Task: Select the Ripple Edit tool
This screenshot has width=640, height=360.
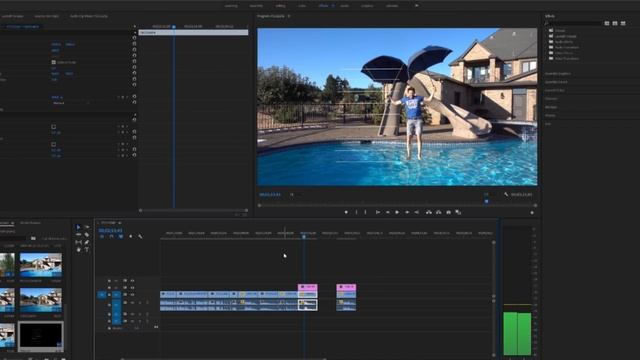Action: pos(78,235)
